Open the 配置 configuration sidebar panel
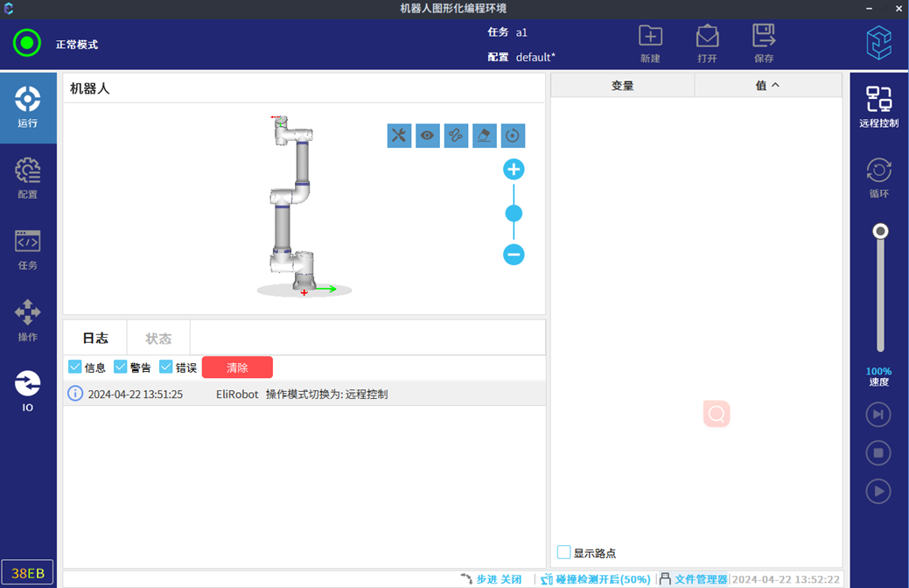The height and width of the screenshot is (588, 909). click(28, 178)
